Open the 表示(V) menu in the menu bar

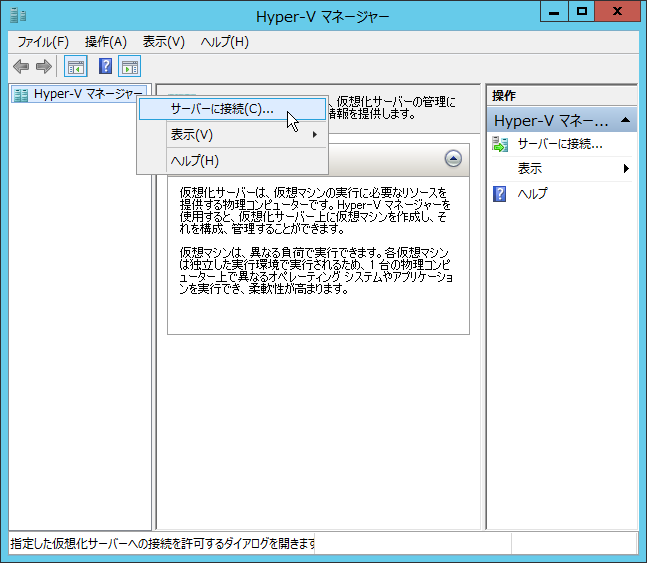[164, 42]
